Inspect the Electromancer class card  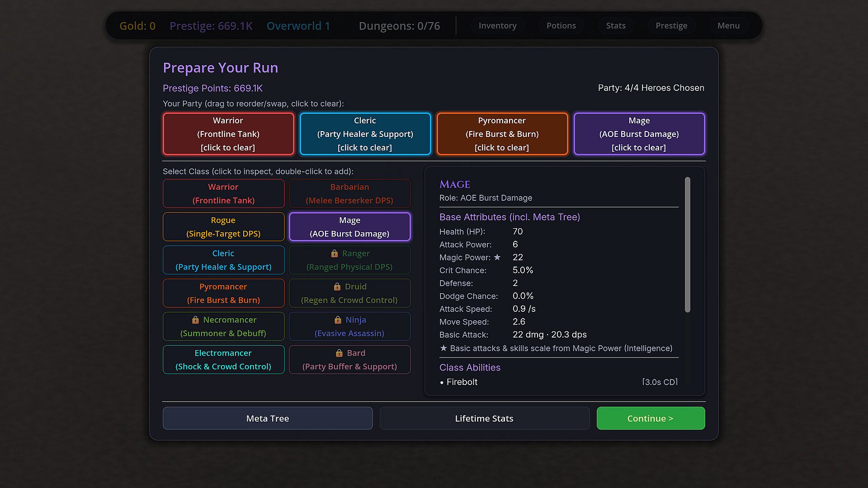tap(223, 360)
